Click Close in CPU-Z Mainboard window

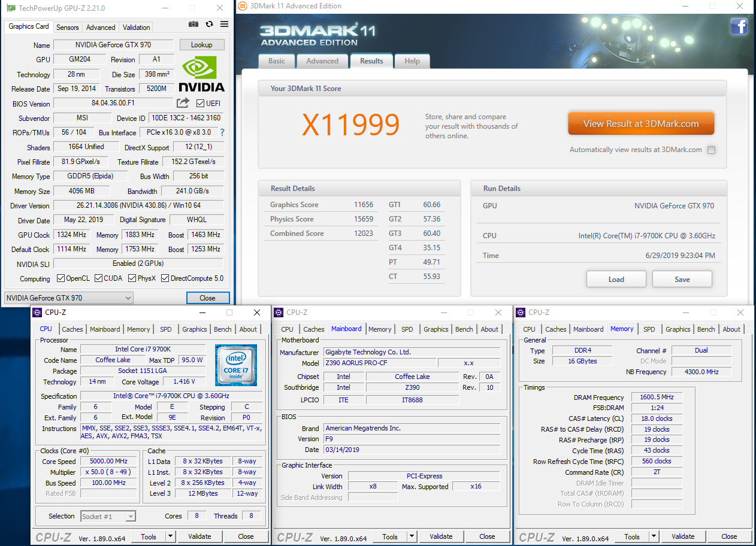pos(487,536)
